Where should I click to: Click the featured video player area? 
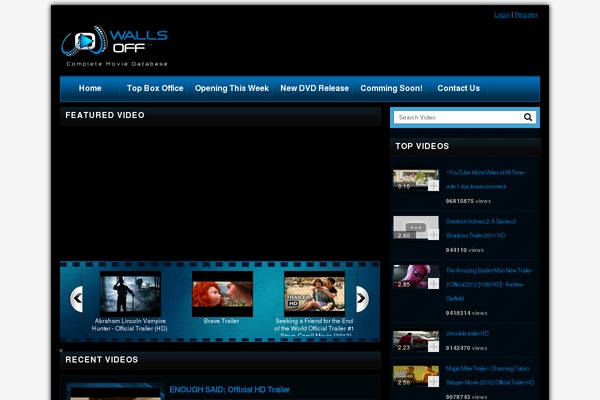[x=220, y=193]
